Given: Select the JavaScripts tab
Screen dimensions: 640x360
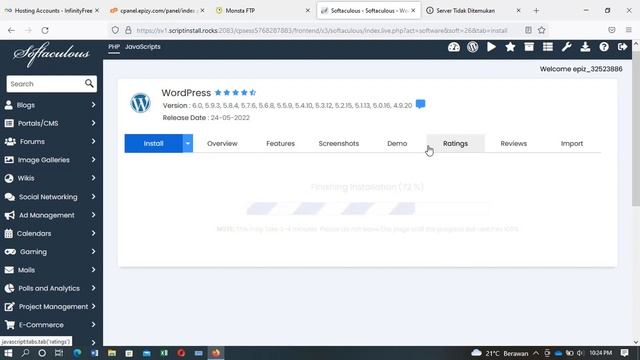Looking at the screenshot, I should [x=142, y=47].
